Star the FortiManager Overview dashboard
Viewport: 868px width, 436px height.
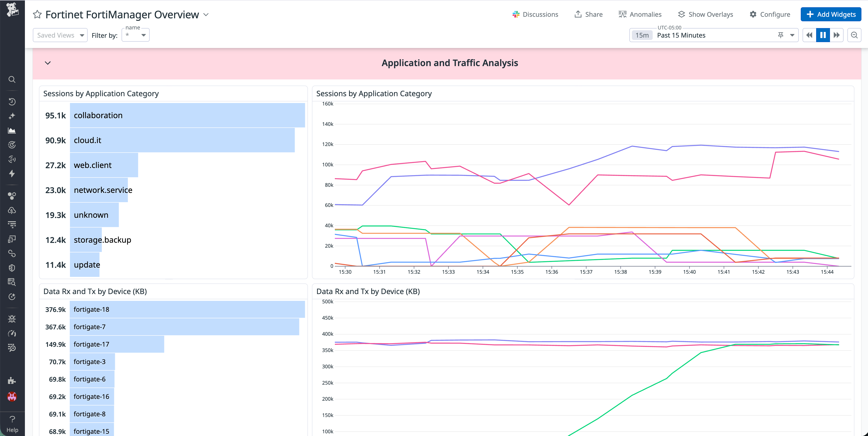(x=37, y=14)
